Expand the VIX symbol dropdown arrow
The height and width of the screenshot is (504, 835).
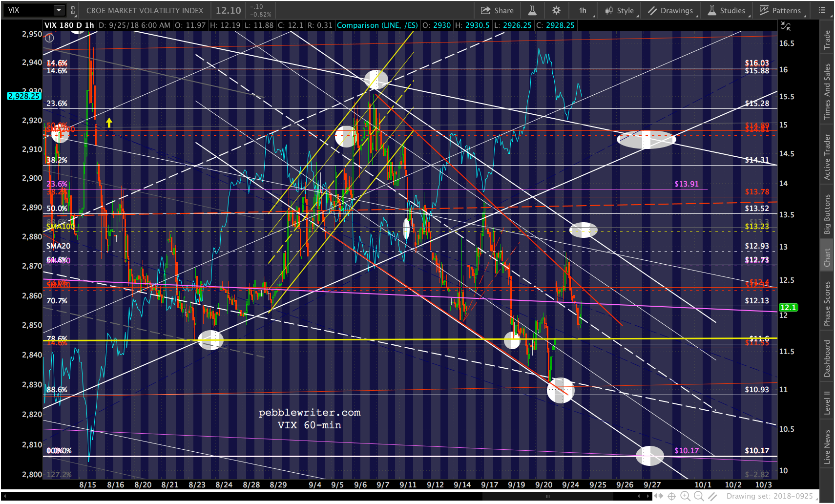point(59,10)
